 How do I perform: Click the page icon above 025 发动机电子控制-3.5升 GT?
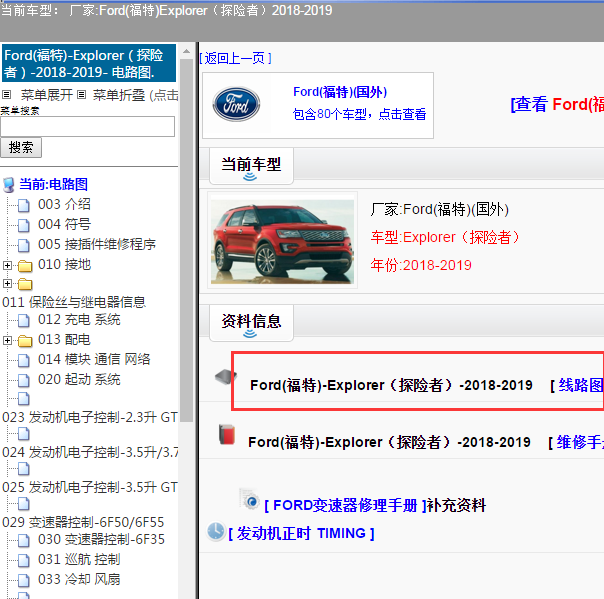23,469
